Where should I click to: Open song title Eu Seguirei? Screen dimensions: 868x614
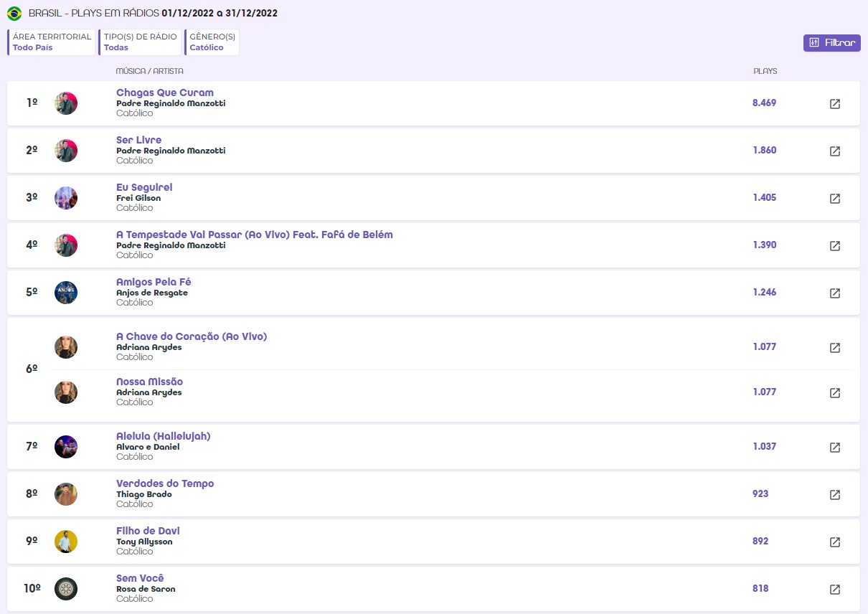tap(144, 187)
